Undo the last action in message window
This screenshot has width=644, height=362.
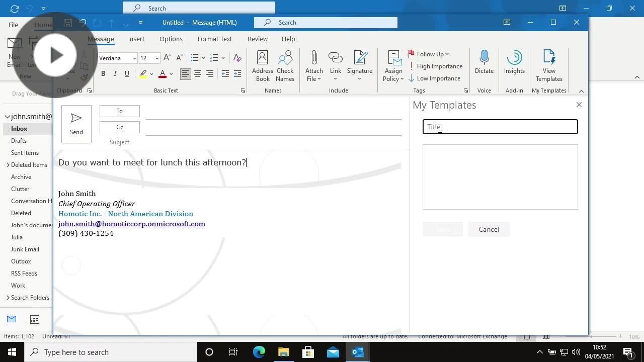point(83,23)
